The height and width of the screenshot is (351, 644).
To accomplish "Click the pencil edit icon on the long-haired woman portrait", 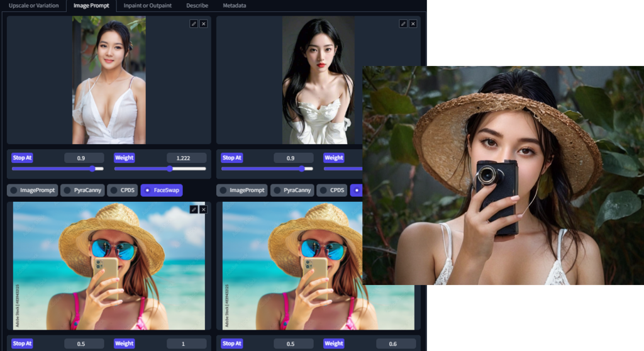I will pyautogui.click(x=403, y=24).
